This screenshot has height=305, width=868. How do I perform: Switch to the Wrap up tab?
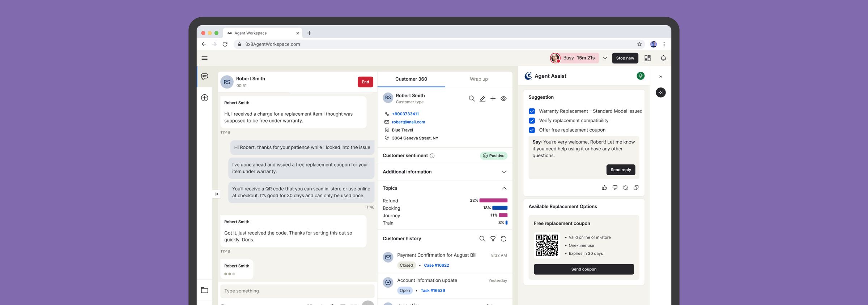coord(478,79)
